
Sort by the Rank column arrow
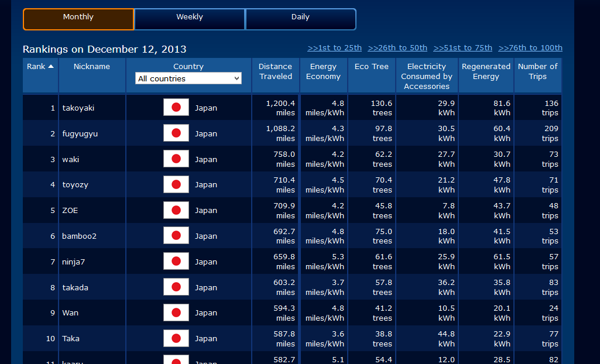coord(51,67)
